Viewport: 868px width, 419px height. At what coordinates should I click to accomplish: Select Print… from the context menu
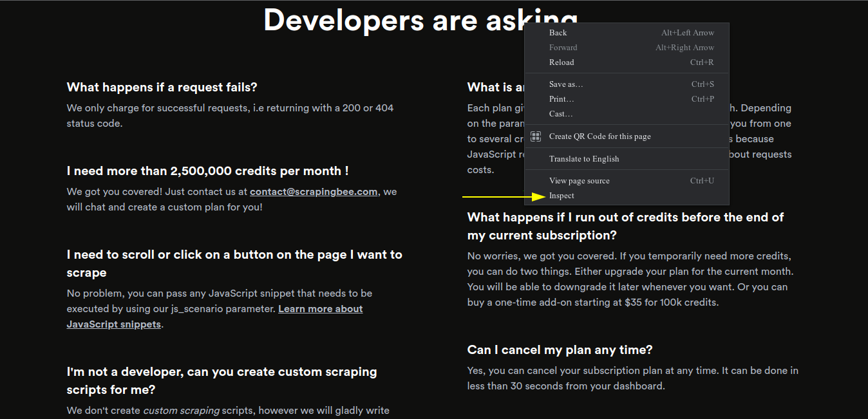click(x=561, y=99)
